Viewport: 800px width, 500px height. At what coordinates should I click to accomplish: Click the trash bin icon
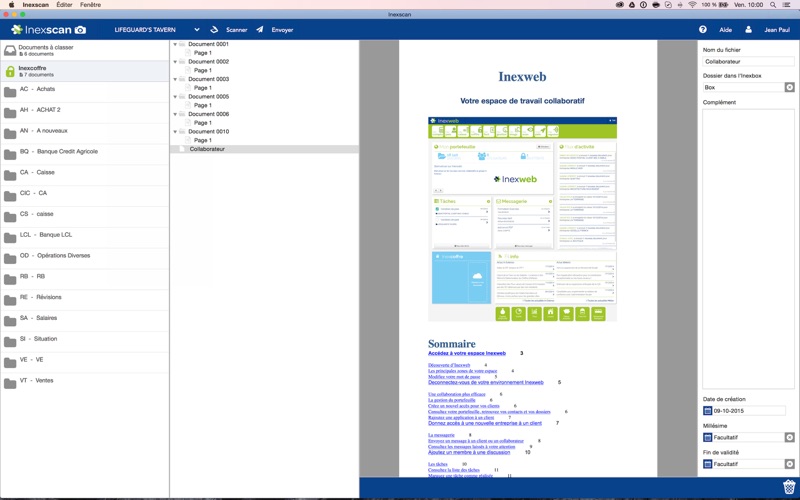point(789,486)
